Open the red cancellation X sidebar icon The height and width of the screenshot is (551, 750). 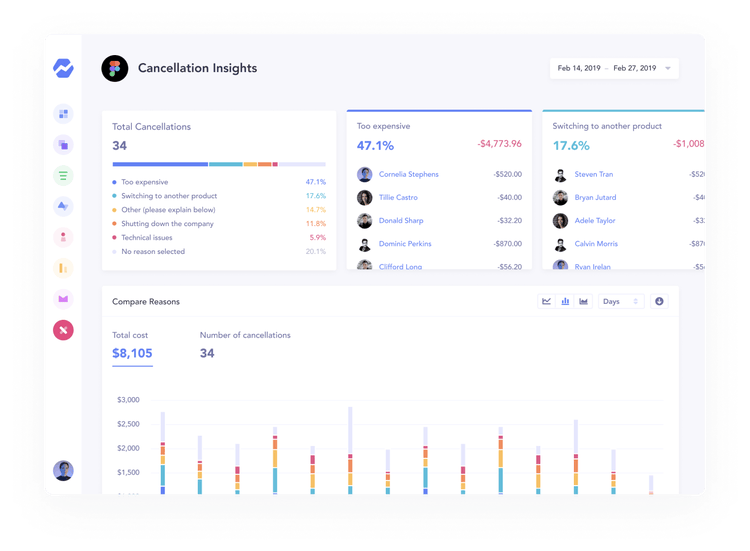pos(63,330)
